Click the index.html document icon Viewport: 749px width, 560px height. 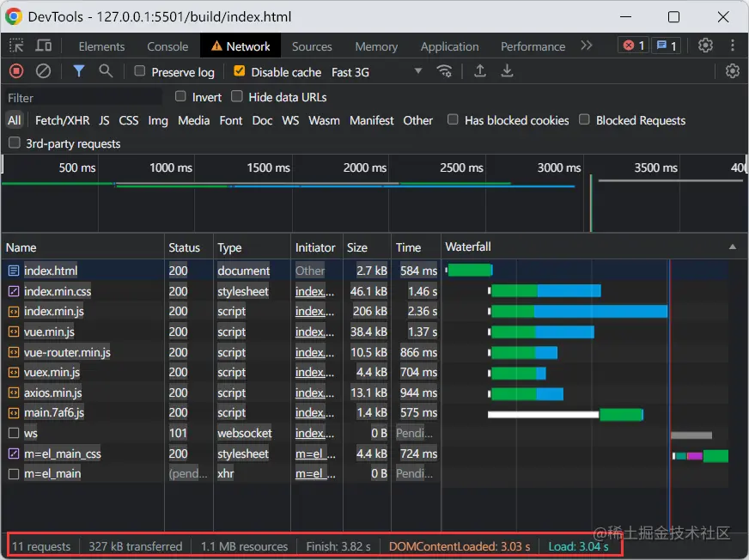(14, 271)
